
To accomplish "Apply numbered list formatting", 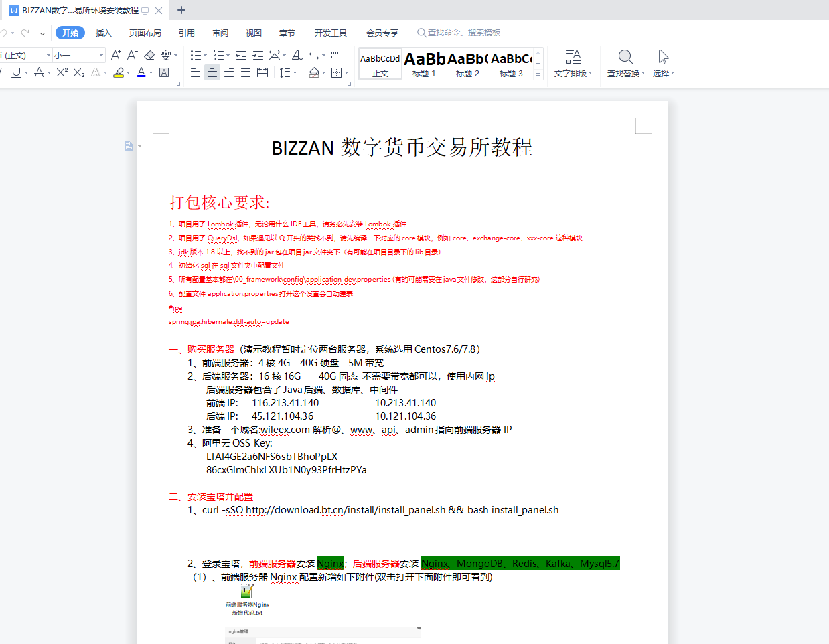I will pos(218,55).
